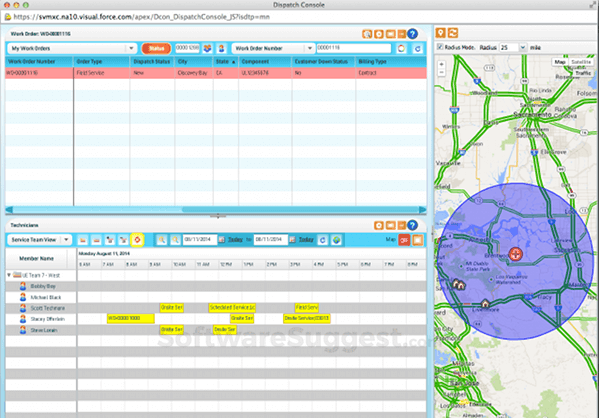Open the My Work Orders dropdown
Screen dimensions: 599x418
click(x=131, y=49)
